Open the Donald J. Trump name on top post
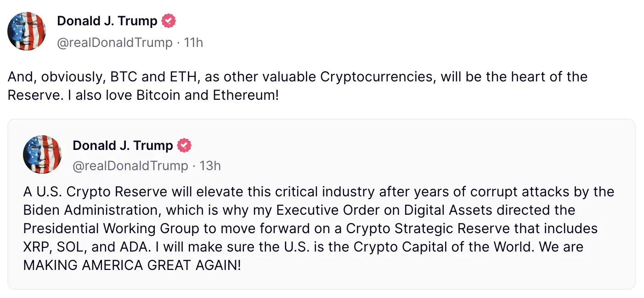Viewport: 644px width, 298px height. (x=107, y=21)
